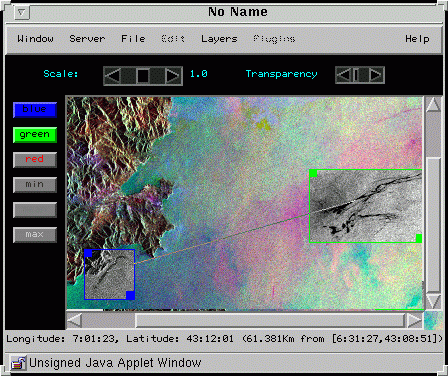
Task: Increase scale with right arrow
Action: pos(173,76)
